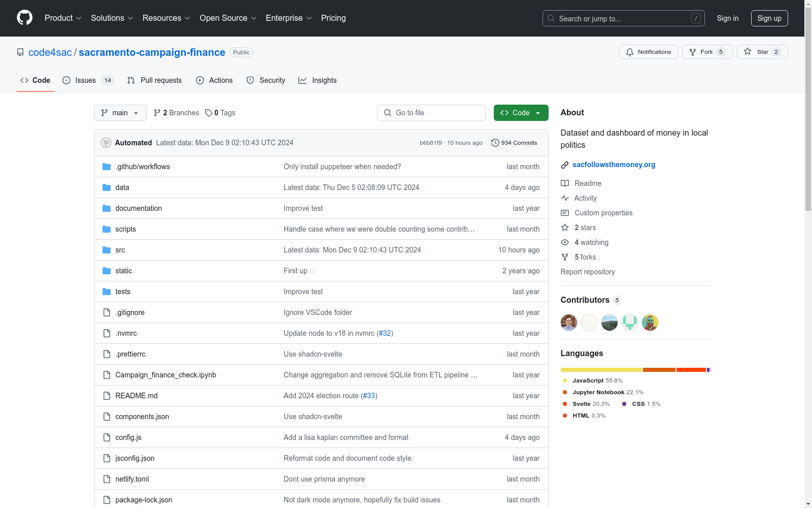Click the Svelte segment of language bar
Image resolution: width=812 pixels, height=508 pixels.
(x=691, y=370)
